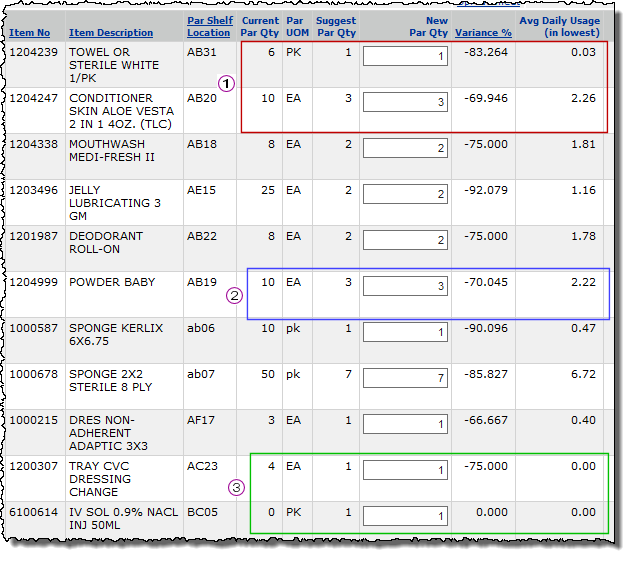Image resolution: width=631 pixels, height=561 pixels.
Task: Click New Par Qty field for Conditioner Skin Aloe Vesta
Action: click(x=405, y=102)
